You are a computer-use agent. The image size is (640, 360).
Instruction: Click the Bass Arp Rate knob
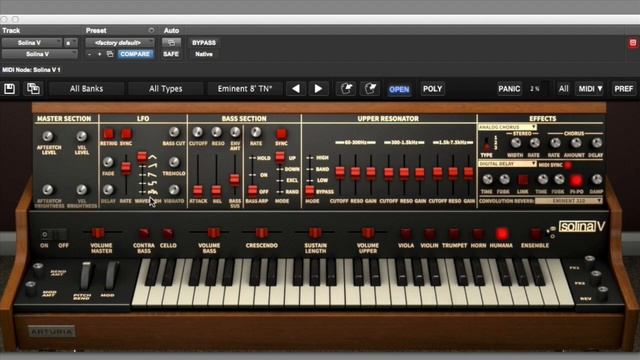click(256, 132)
